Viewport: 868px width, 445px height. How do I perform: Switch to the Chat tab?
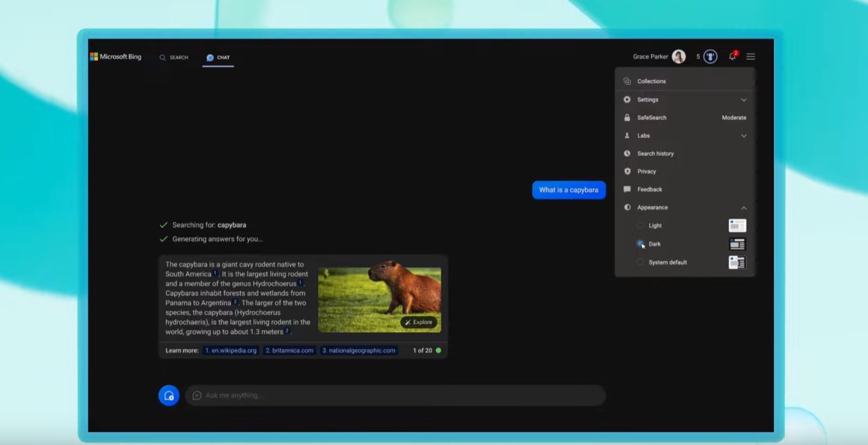coord(218,57)
